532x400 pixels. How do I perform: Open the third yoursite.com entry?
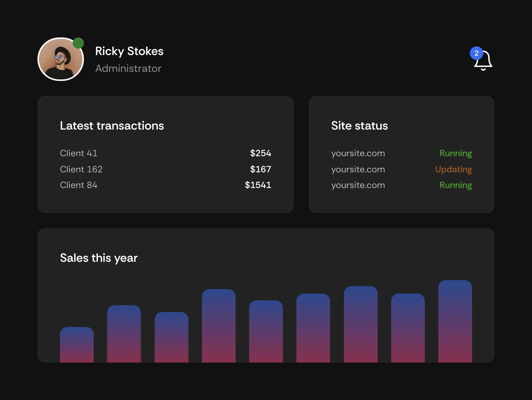pos(358,185)
